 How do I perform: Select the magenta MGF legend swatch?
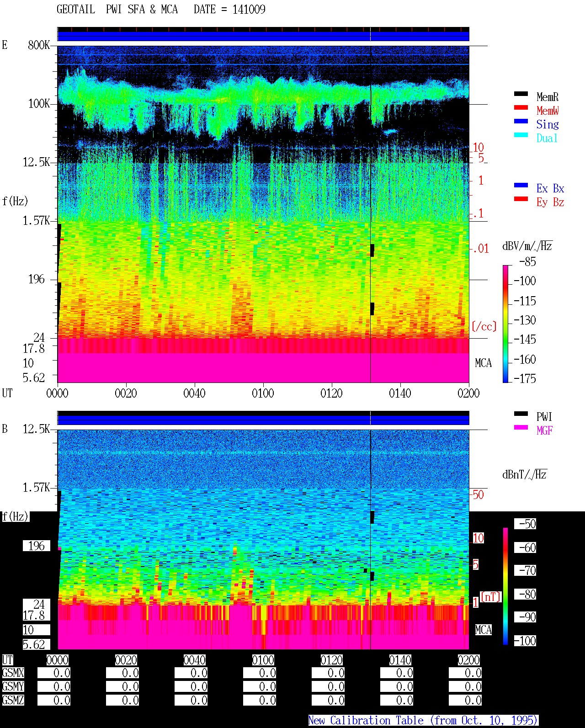[521, 427]
